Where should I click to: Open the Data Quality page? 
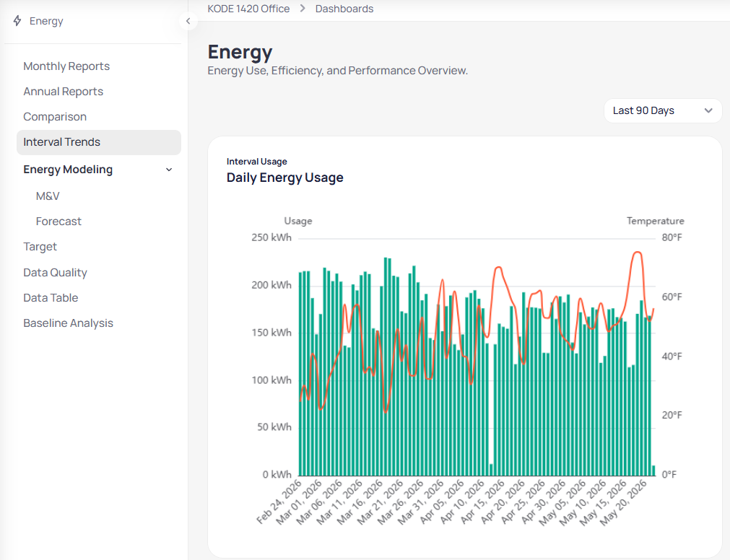click(56, 273)
